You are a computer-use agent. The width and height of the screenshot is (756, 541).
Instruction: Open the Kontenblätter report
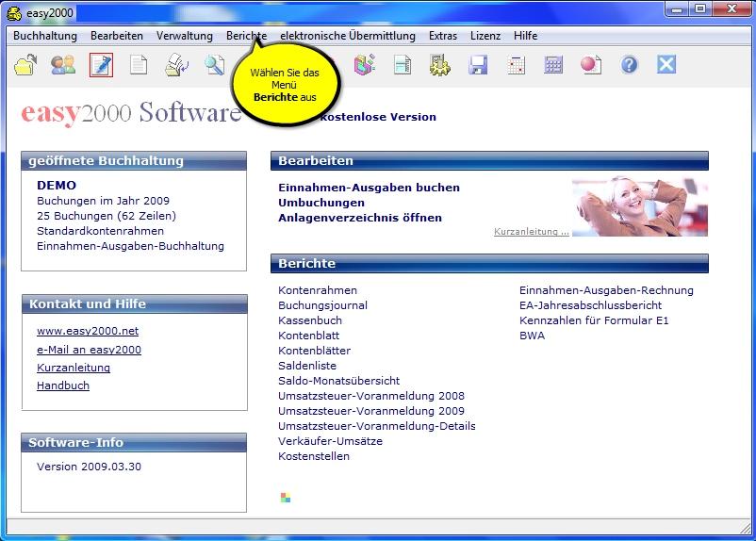coord(314,351)
